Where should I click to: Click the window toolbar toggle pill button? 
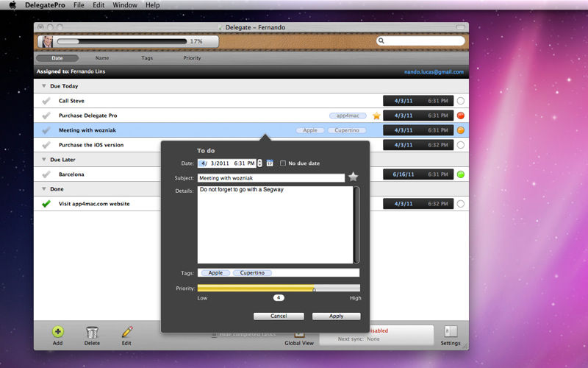pos(461,27)
